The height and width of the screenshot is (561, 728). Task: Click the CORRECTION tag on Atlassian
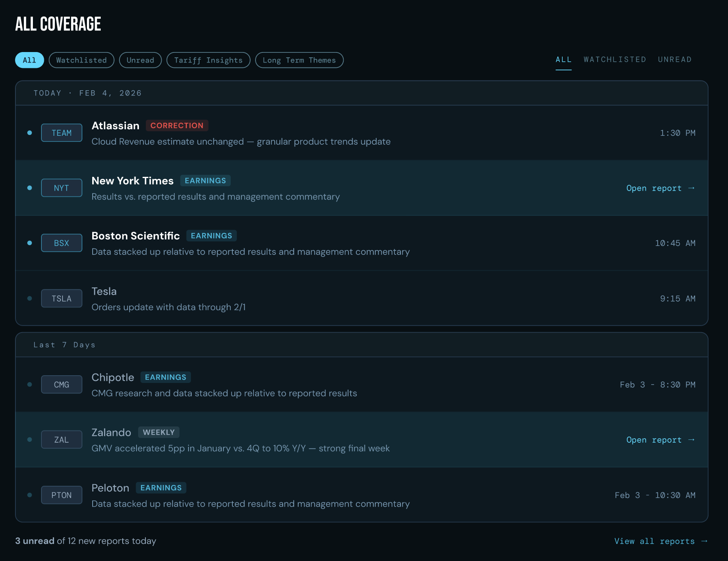177,126
